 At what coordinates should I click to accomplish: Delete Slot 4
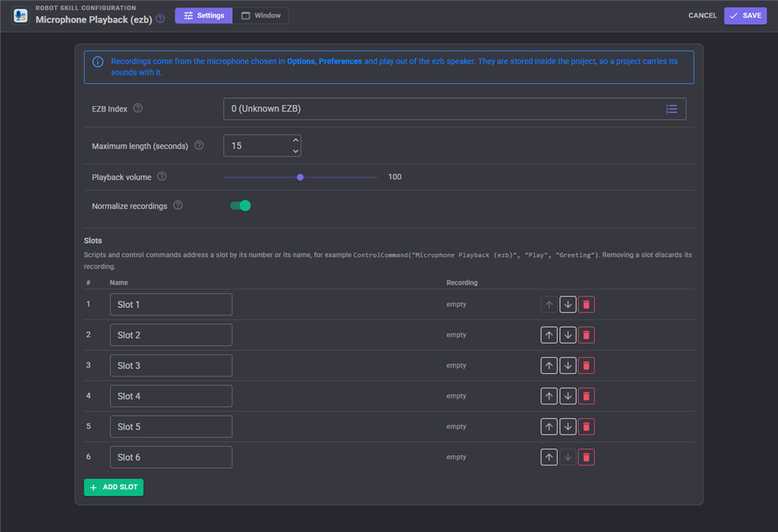point(586,396)
